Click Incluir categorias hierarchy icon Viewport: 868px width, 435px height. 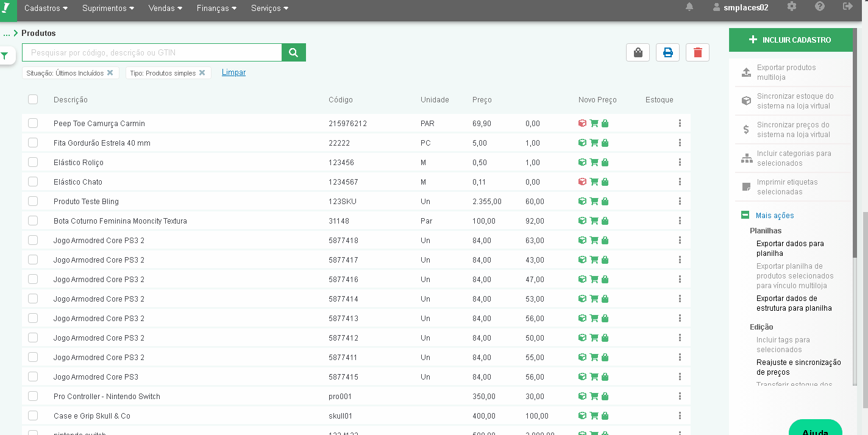tap(746, 158)
